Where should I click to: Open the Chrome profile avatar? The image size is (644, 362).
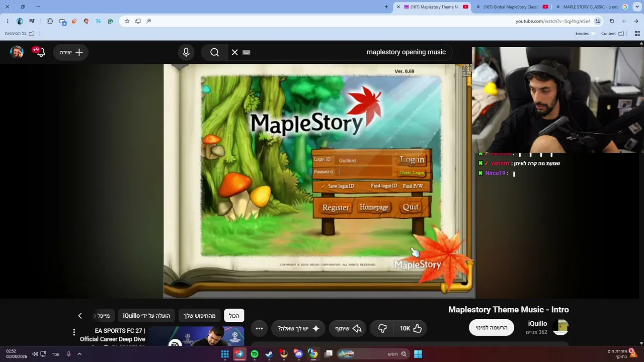(20, 21)
